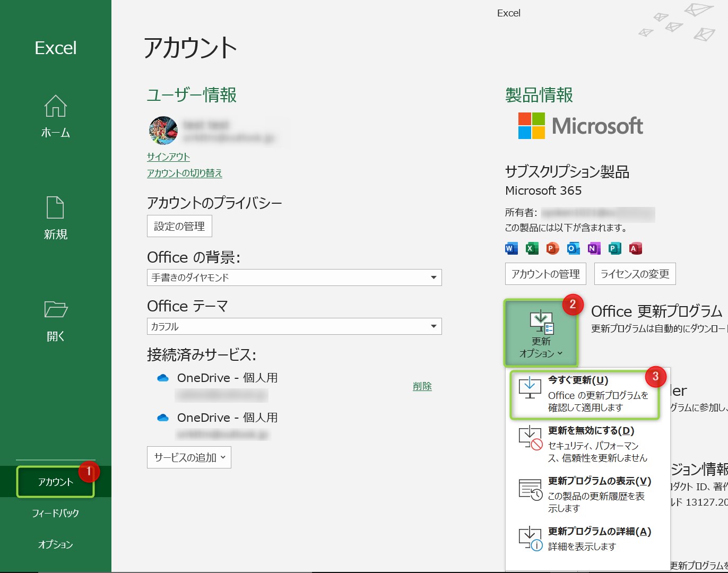This screenshot has width=728, height=573.
Task: Click the Access app icon
Action: pos(635,248)
